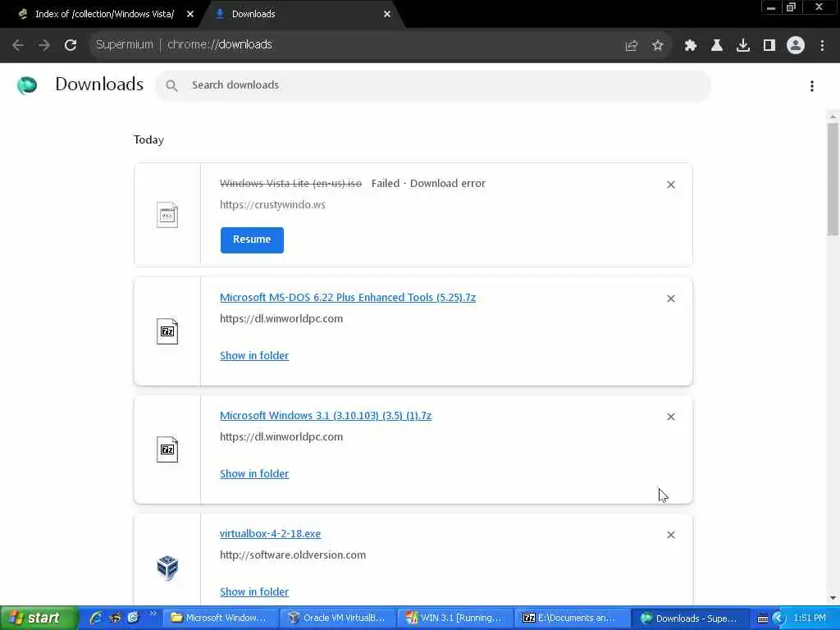840x630 pixels.
Task: Click the Failed - Download error status text
Action: pyautogui.click(x=428, y=183)
